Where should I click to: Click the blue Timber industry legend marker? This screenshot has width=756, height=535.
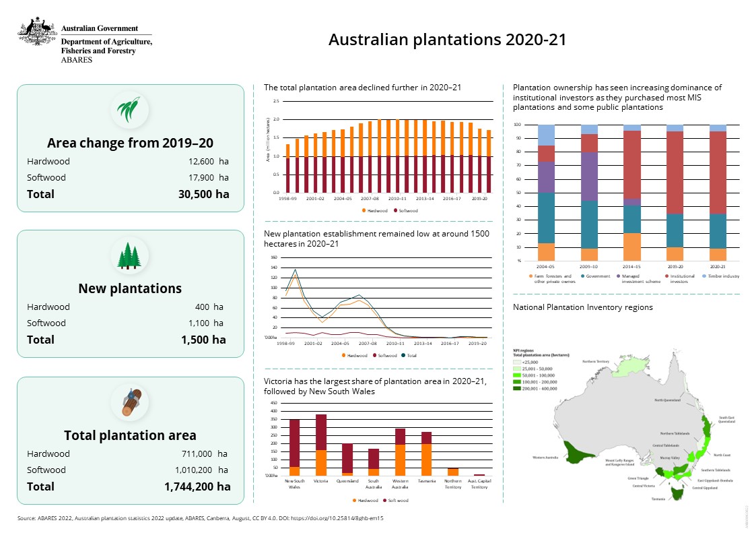click(x=703, y=276)
